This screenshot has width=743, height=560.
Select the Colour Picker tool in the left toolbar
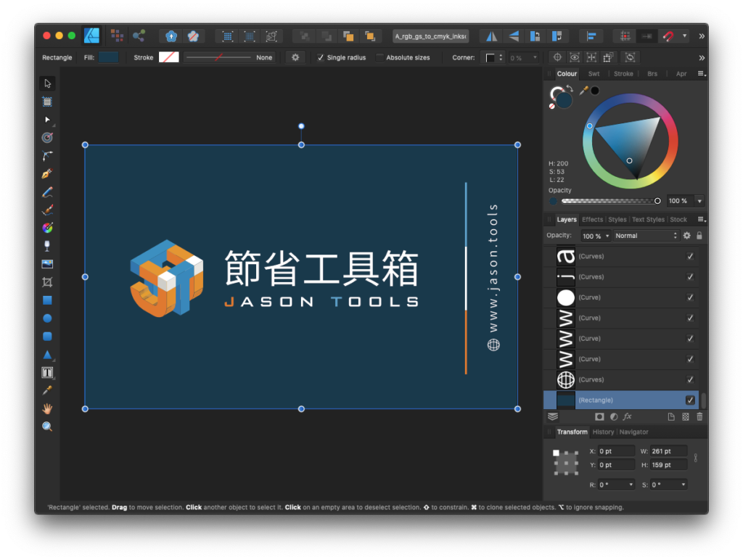(x=47, y=390)
